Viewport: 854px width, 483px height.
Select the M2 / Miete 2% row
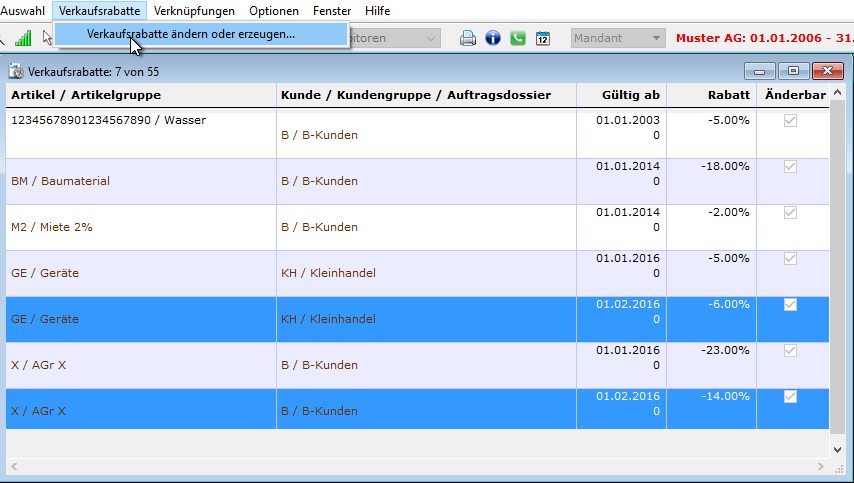(140, 227)
